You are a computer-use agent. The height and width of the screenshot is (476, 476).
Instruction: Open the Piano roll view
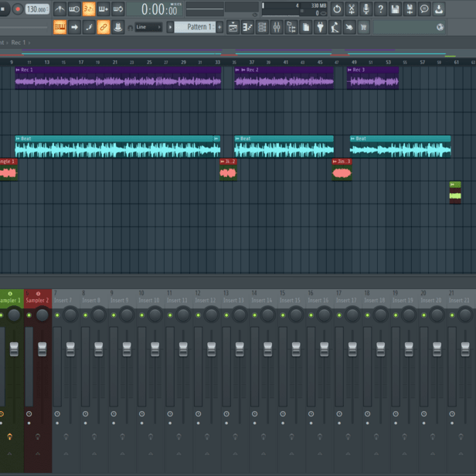click(248, 27)
